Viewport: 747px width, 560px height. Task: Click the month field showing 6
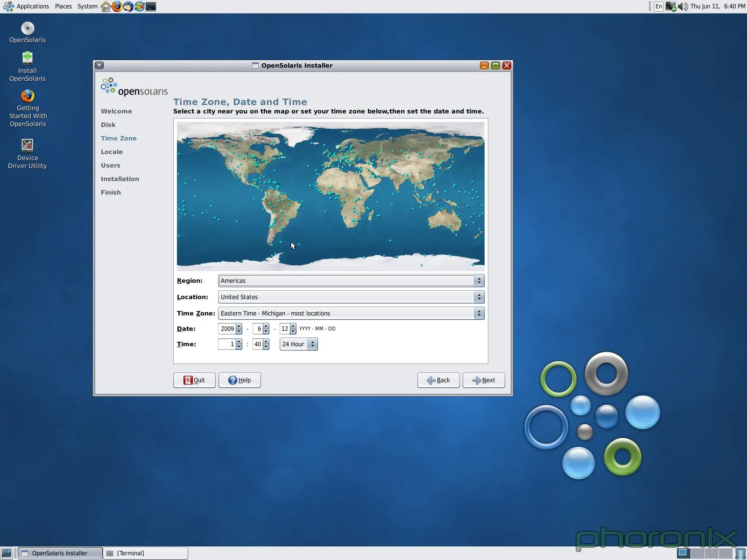[x=258, y=329]
